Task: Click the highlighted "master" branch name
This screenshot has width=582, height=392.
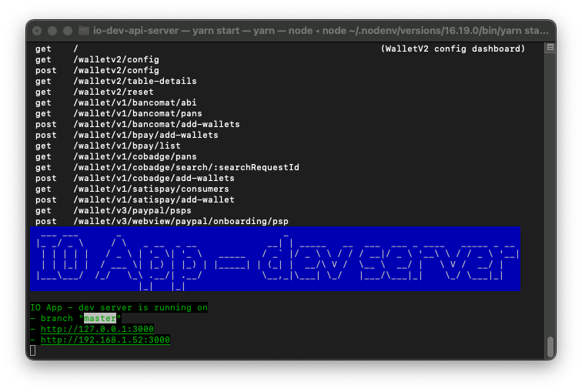Action: (x=100, y=318)
